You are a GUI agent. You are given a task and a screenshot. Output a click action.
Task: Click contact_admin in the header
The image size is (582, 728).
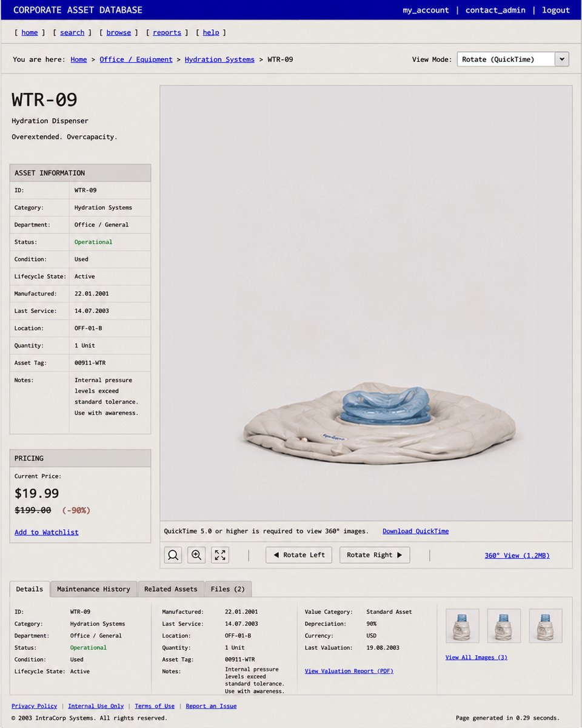click(x=496, y=10)
